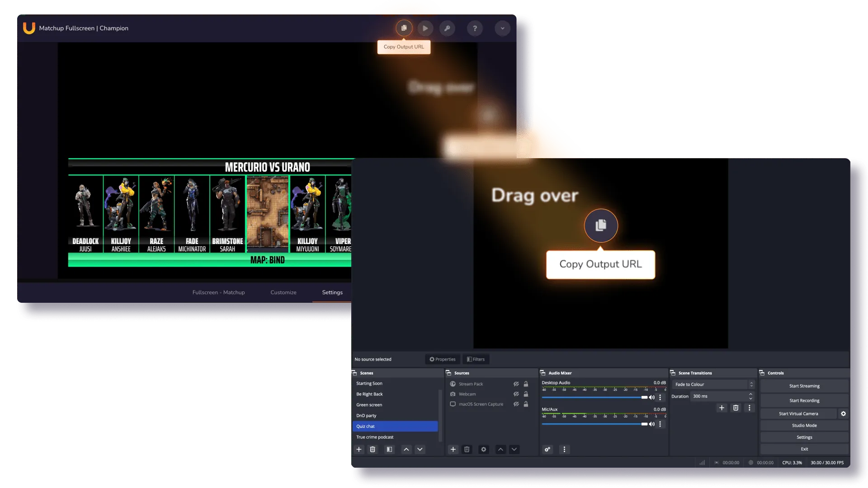Add a scene transition with the plus icon

pyautogui.click(x=722, y=408)
